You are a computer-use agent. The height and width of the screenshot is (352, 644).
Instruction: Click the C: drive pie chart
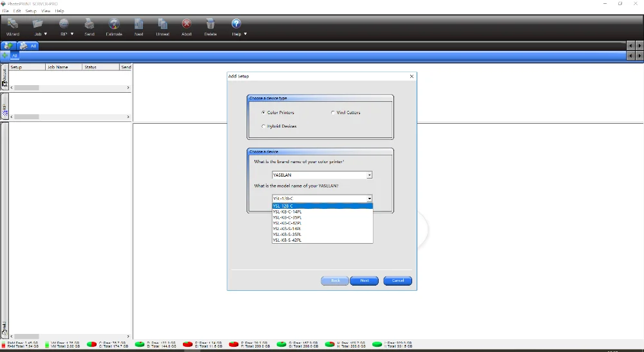[x=91, y=344]
